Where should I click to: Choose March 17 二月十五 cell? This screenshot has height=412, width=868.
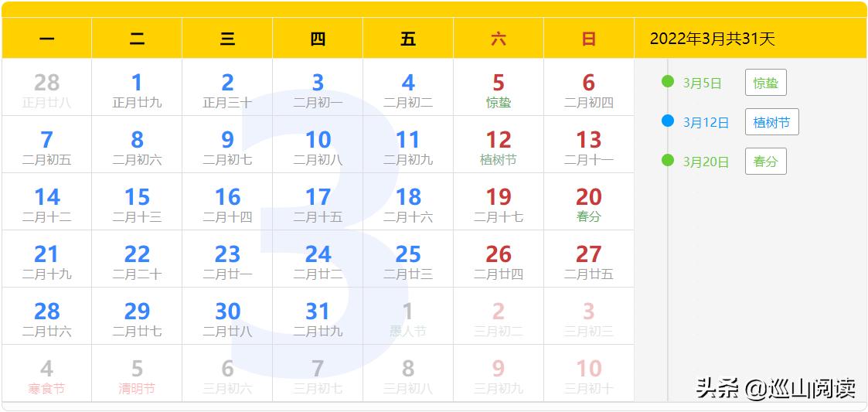coord(318,202)
